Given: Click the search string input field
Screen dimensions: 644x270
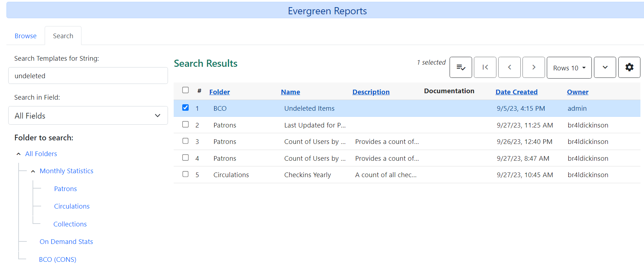Looking at the screenshot, I should 88,76.
